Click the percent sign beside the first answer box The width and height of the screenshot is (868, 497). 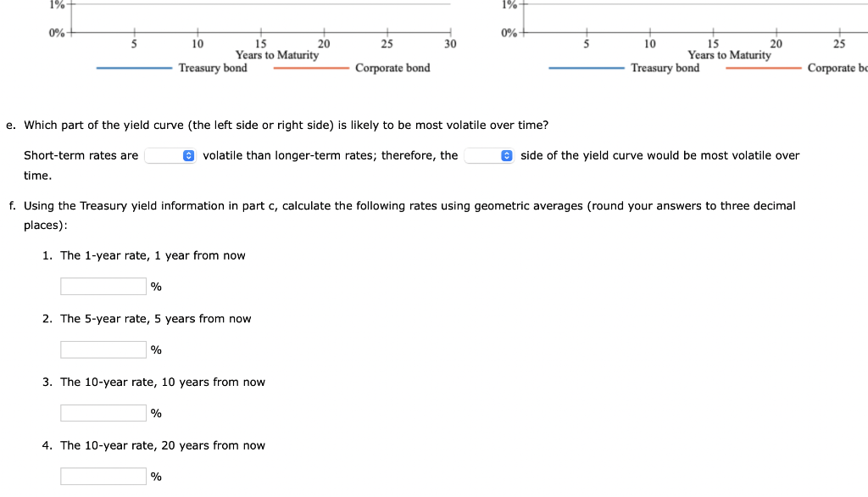(x=155, y=286)
